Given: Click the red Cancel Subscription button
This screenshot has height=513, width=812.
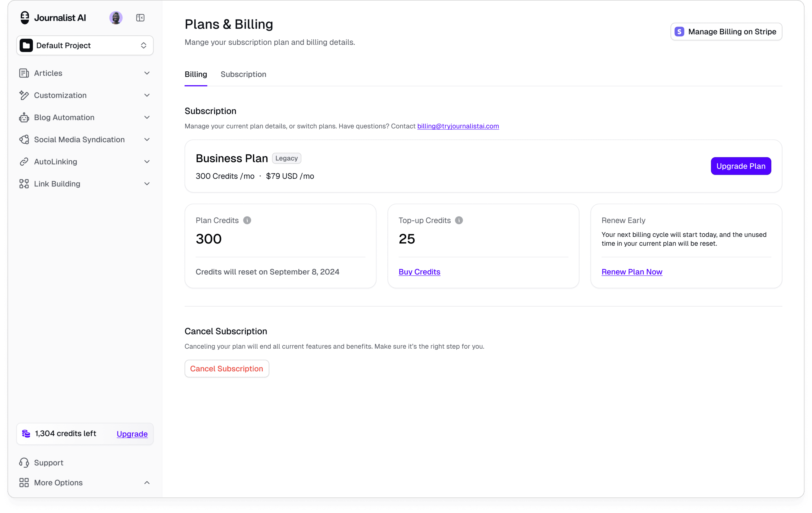Looking at the screenshot, I should 227,369.
